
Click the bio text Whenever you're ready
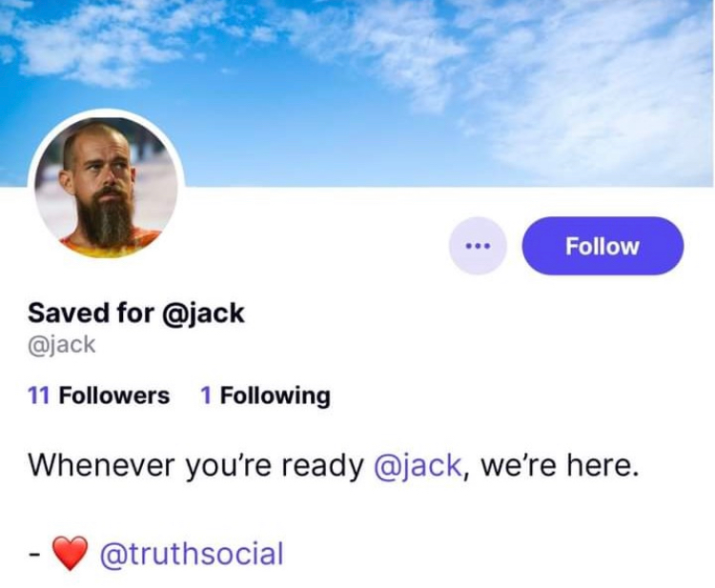[x=196, y=465]
